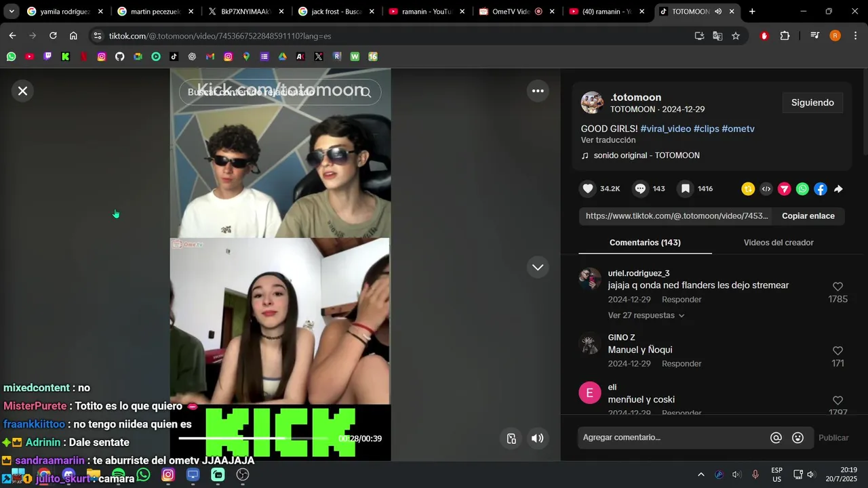Switch to Videos del creador tab
The image size is (868, 488).
(778, 243)
